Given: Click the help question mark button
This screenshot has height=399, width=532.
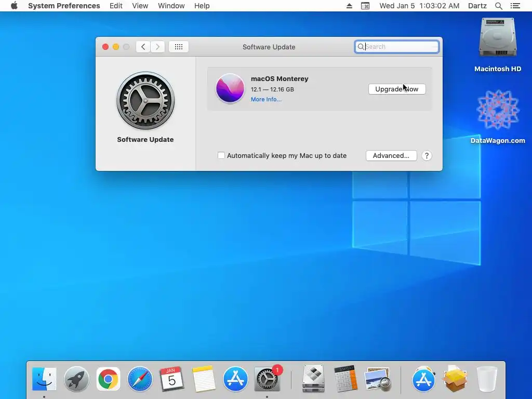Looking at the screenshot, I should coord(427,156).
